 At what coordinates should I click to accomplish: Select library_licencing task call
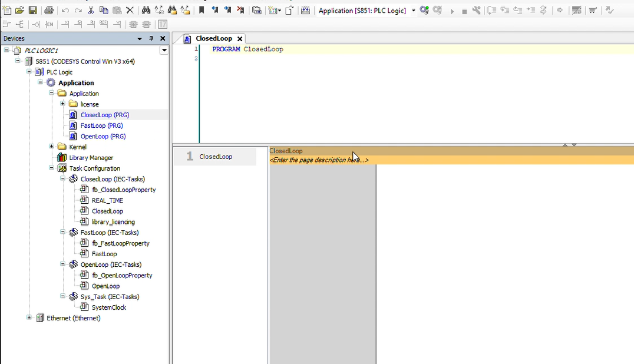click(x=113, y=222)
